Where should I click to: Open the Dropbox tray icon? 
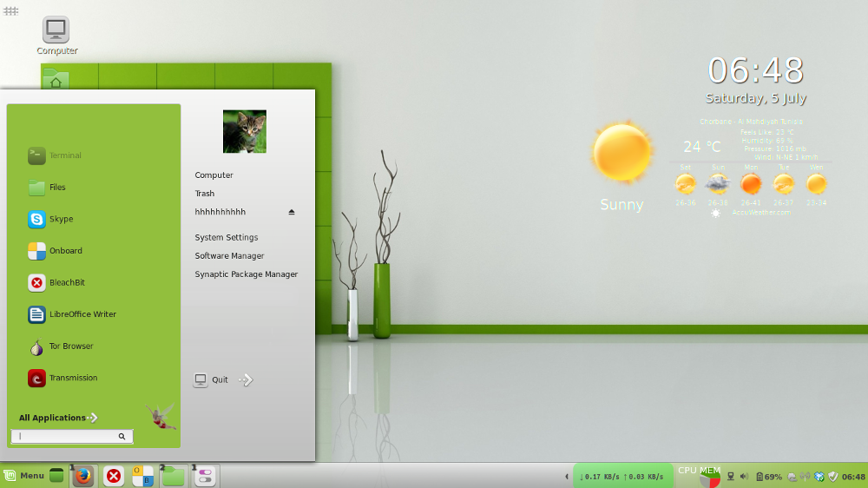[819, 477]
